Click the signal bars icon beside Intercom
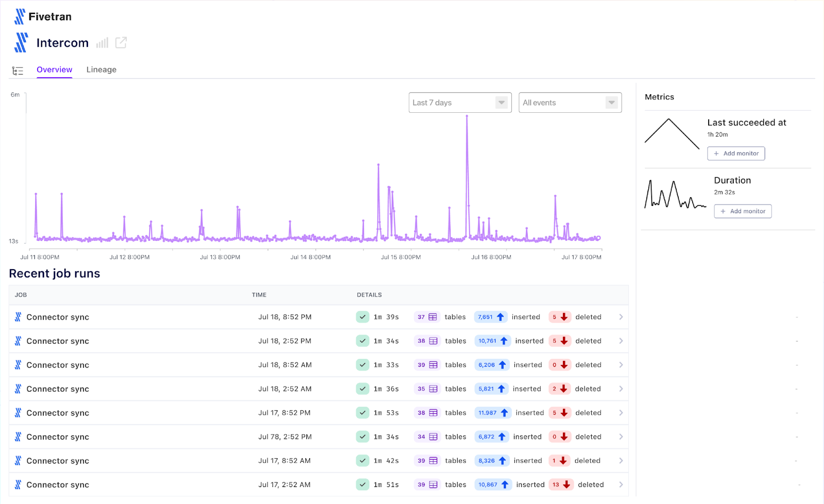Image resolution: width=824 pixels, height=504 pixels. (102, 43)
